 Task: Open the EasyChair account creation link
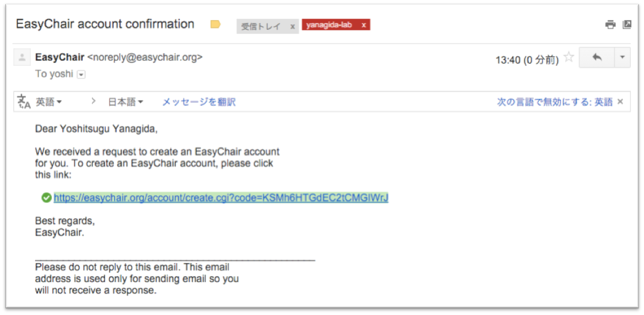[221, 198]
